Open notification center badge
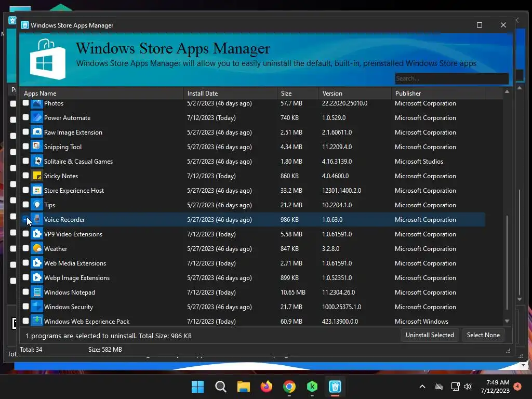Screen dimensions: 532x399 [x=517, y=386]
